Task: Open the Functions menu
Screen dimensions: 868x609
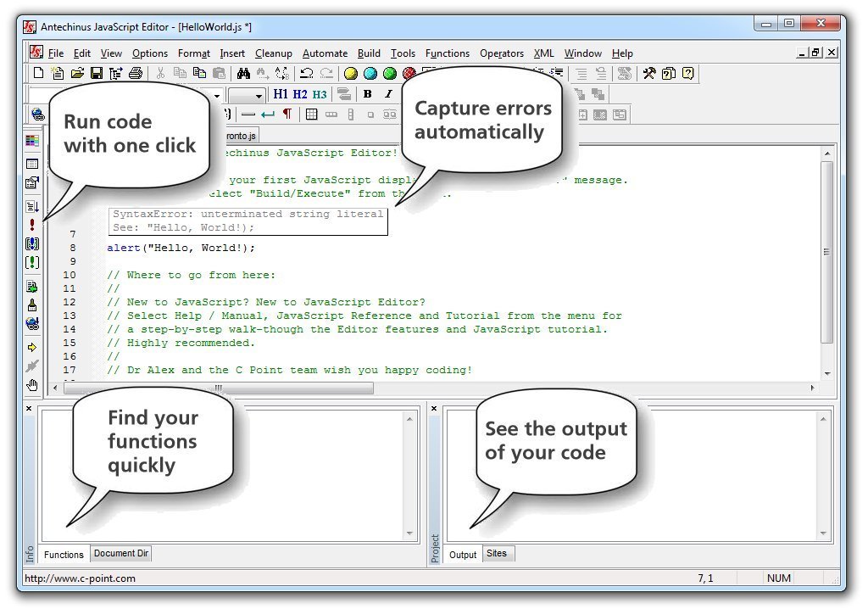Action: pyautogui.click(x=448, y=53)
